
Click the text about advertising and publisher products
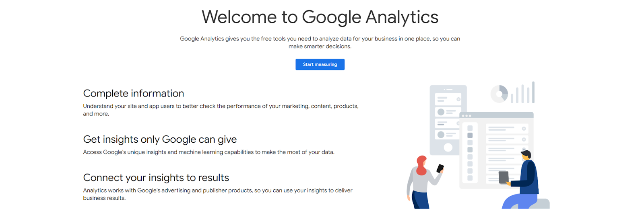tap(218, 194)
